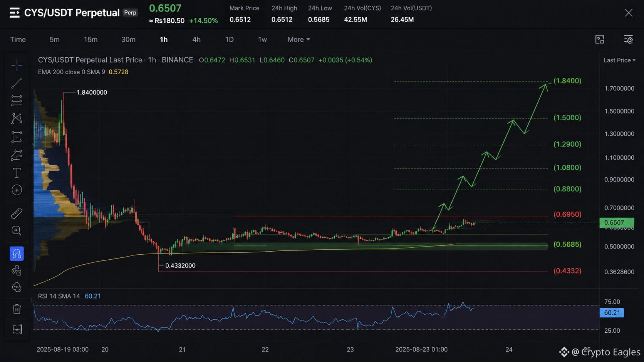Switch to the 1w interval

(x=262, y=40)
